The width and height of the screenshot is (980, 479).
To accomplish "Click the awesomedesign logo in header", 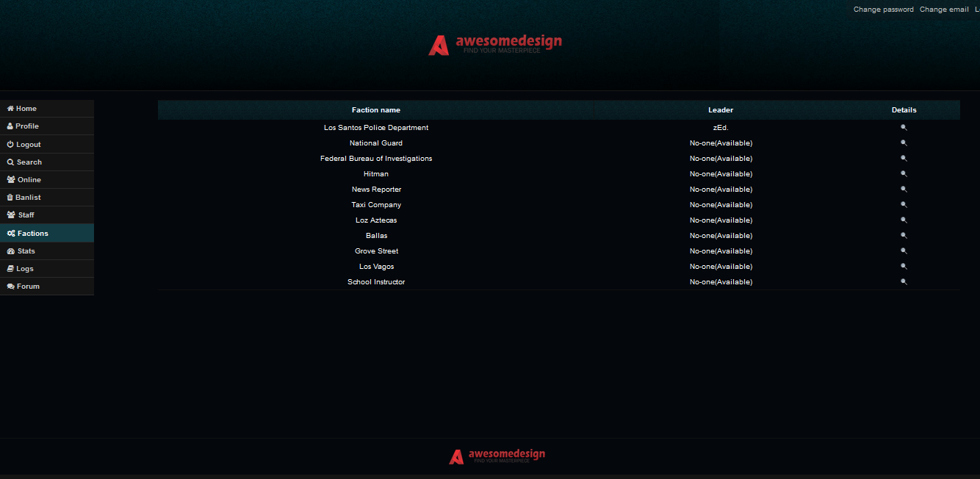I will coord(495,45).
